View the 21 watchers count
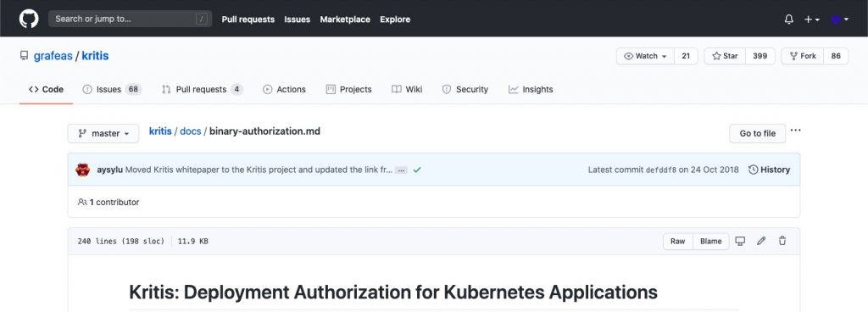868x312 pixels. (686, 56)
